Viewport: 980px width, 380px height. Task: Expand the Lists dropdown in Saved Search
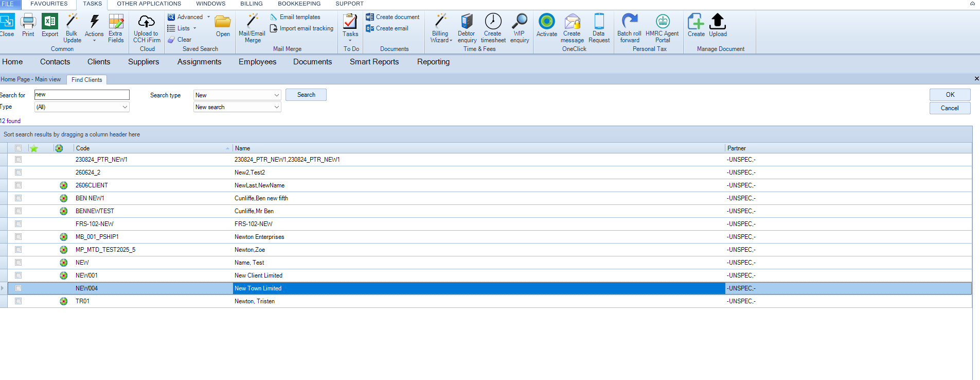[195, 28]
